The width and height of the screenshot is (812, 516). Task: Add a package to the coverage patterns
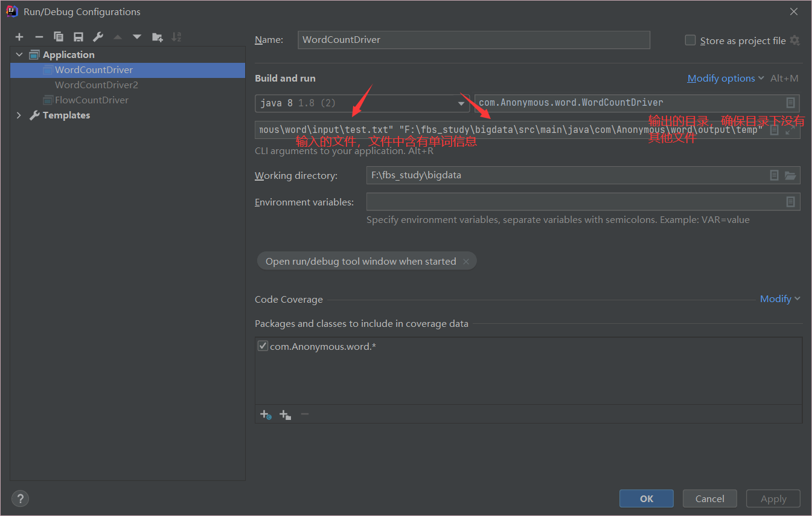(x=286, y=414)
